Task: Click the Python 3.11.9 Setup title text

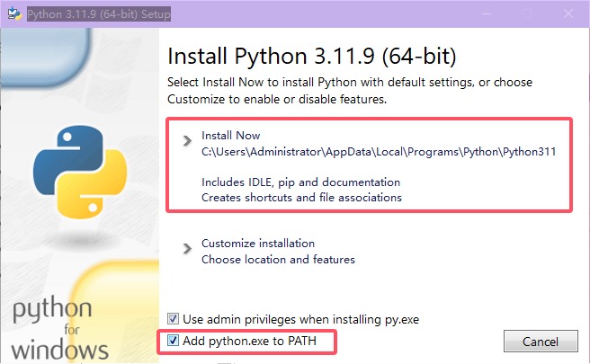Action: [99, 13]
